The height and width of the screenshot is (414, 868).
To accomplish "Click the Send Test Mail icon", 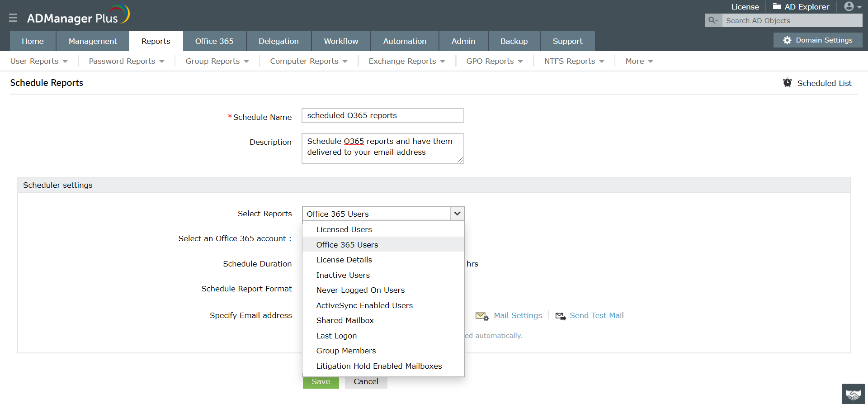I will [561, 316].
